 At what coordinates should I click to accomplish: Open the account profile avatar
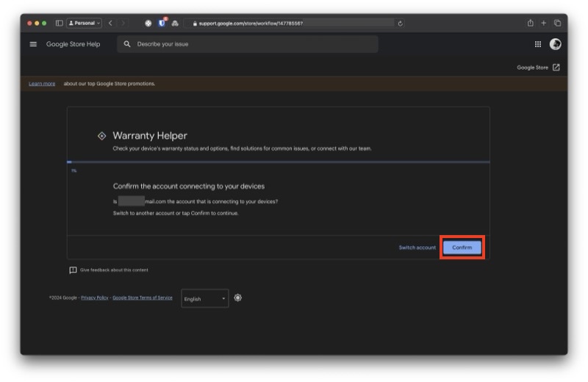point(556,44)
